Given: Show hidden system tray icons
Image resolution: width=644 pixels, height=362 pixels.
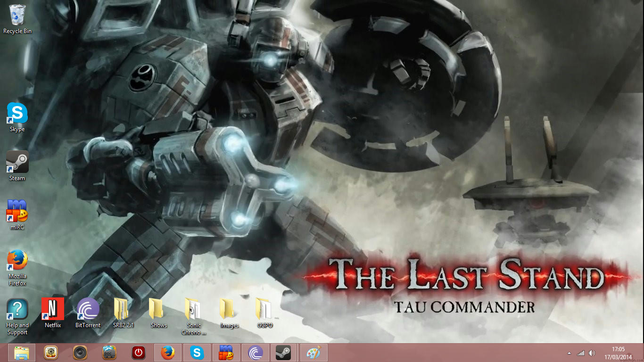Looking at the screenshot, I should [569, 353].
